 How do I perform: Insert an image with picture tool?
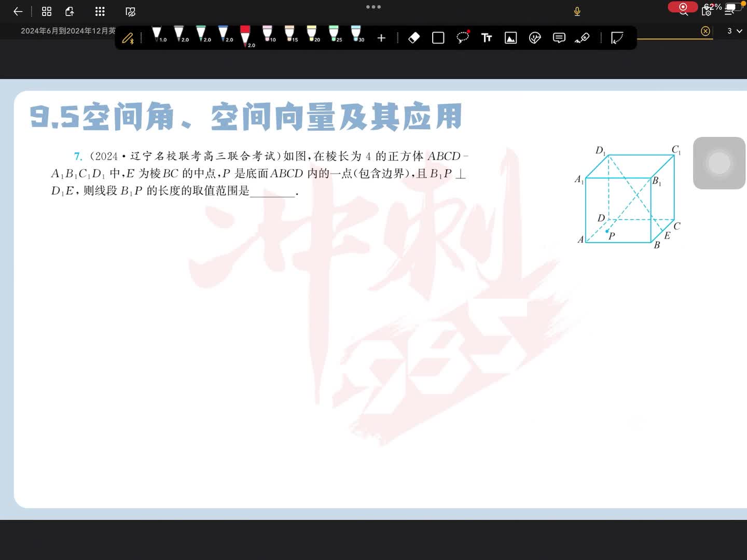(x=510, y=38)
